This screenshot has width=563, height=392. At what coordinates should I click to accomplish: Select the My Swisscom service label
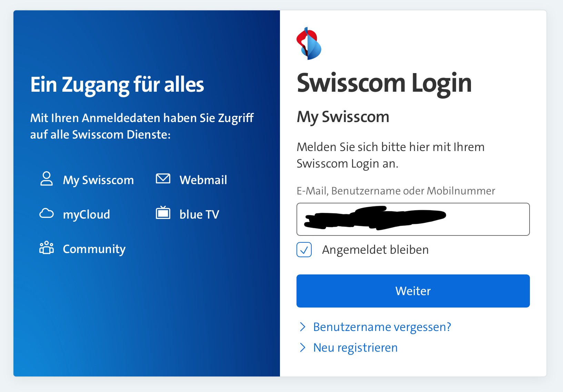(98, 180)
